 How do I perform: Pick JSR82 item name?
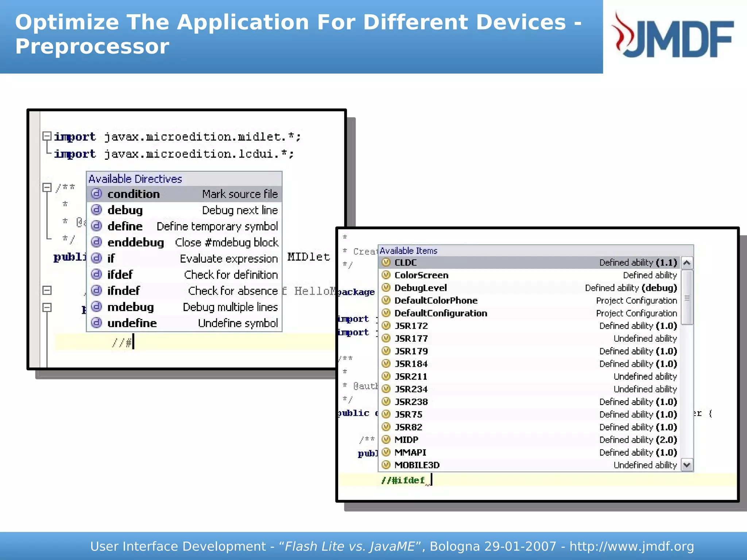tap(409, 427)
